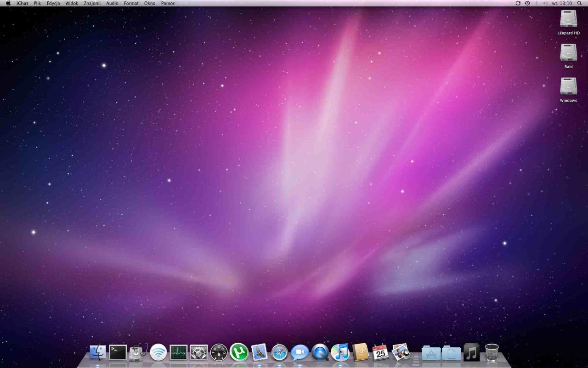Open Disk Utility in the Dock
Viewport: 588px width, 368px height.
(138, 352)
